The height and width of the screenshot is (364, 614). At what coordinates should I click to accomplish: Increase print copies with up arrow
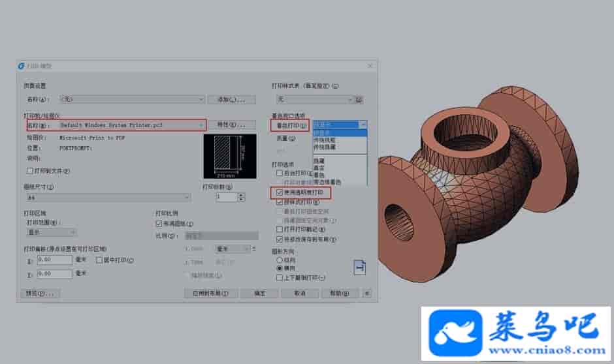[x=241, y=194]
